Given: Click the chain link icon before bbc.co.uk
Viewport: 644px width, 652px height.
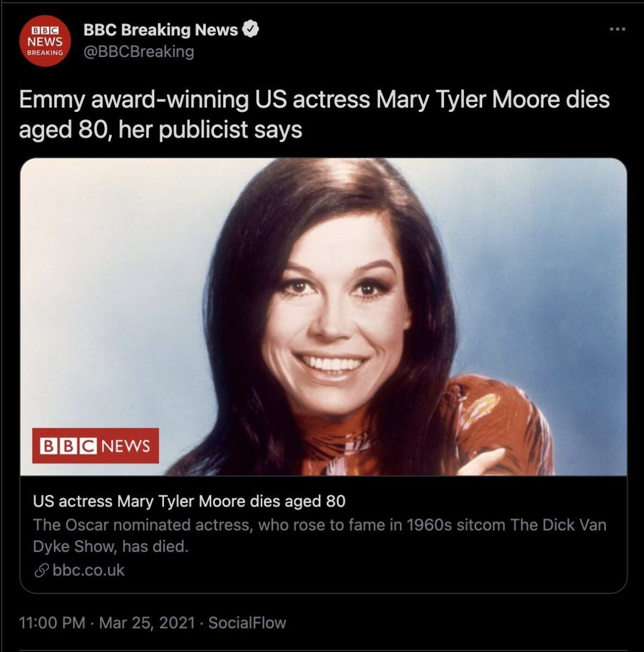Looking at the screenshot, I should point(41,570).
